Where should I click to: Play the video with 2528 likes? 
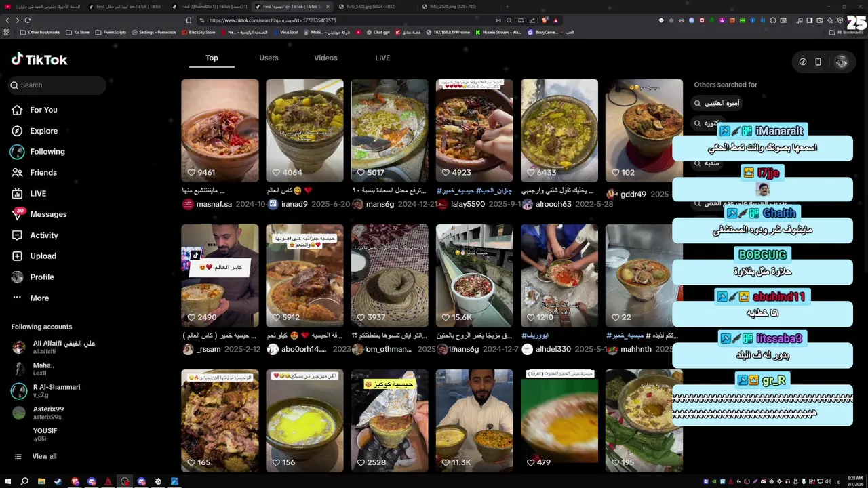pyautogui.click(x=389, y=421)
